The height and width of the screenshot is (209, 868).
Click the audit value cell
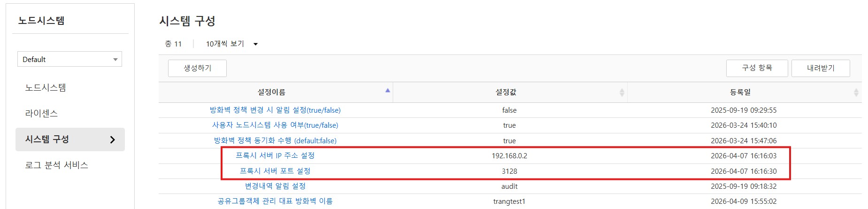pyautogui.click(x=509, y=186)
